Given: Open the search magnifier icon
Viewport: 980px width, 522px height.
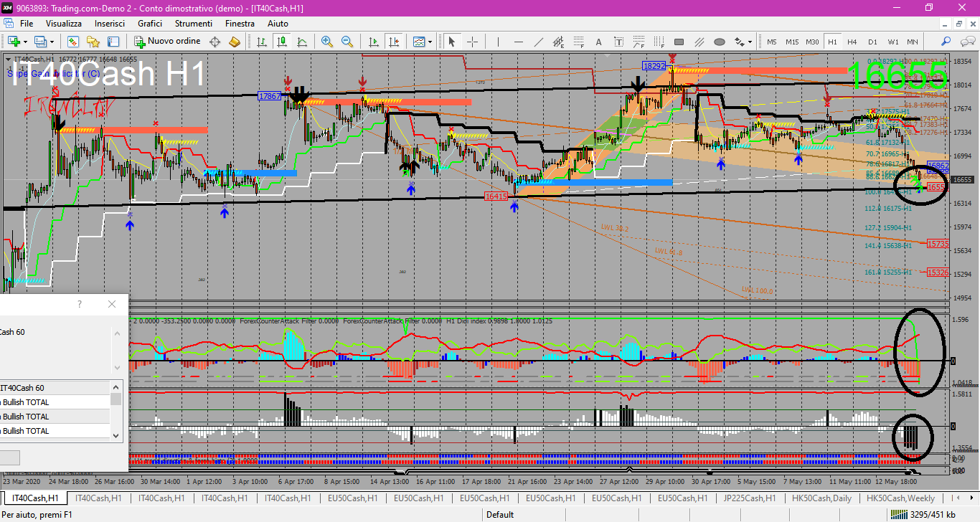Looking at the screenshot, I should pos(946,42).
